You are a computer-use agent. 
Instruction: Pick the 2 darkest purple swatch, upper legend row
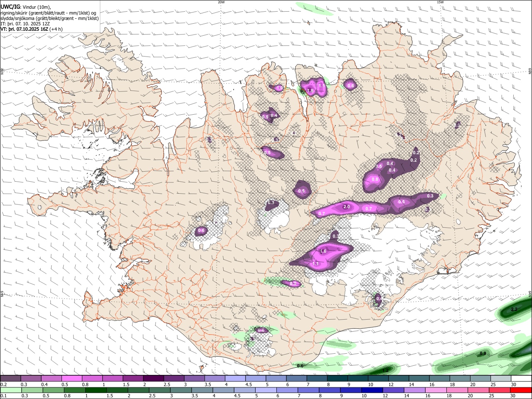[153, 379]
